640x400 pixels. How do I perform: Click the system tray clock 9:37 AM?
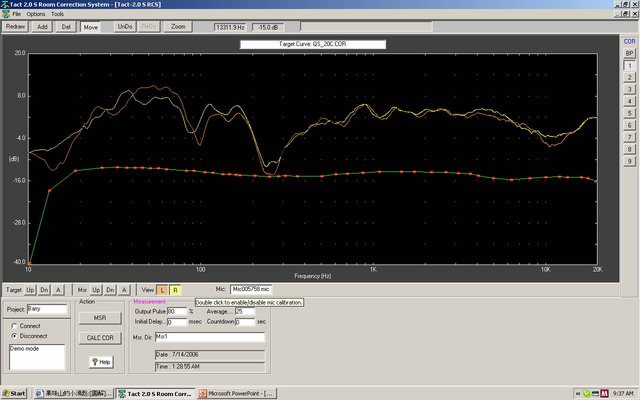[623, 393]
